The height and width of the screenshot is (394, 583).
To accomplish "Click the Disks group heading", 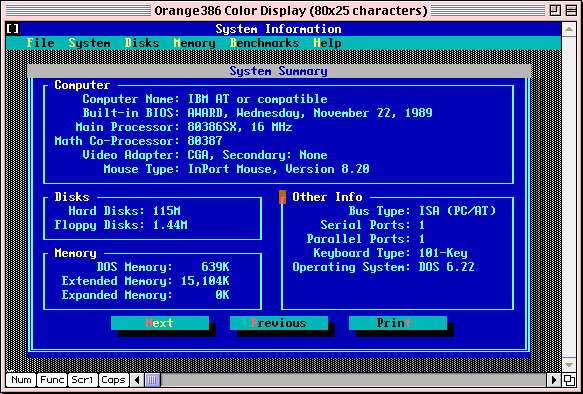I will pos(72,197).
